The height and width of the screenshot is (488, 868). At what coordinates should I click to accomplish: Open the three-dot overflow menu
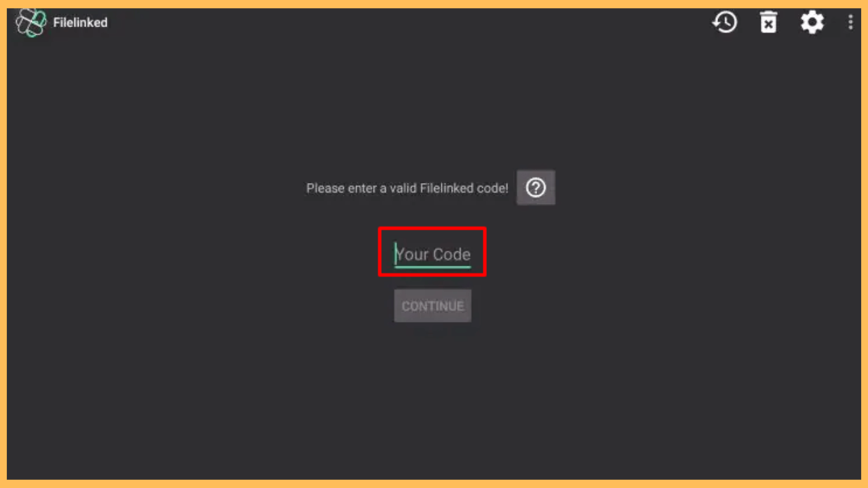[850, 22]
